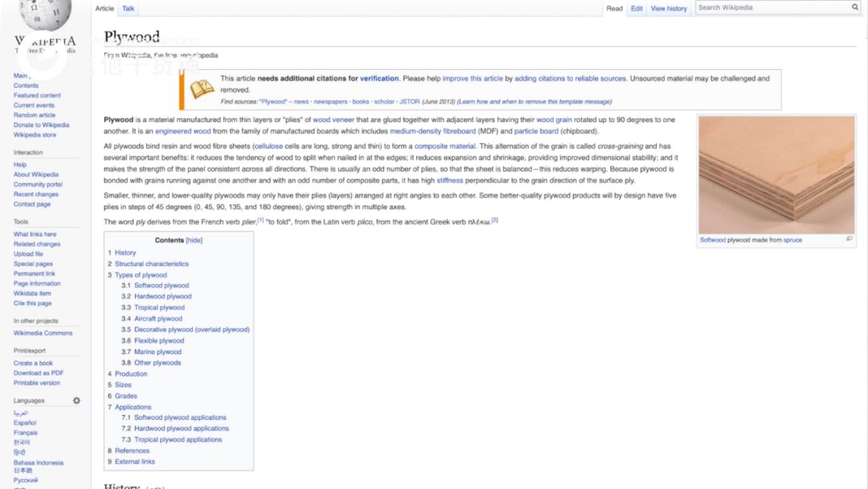The image size is (868, 489).
Task: Open Current events link
Action: pyautogui.click(x=34, y=105)
